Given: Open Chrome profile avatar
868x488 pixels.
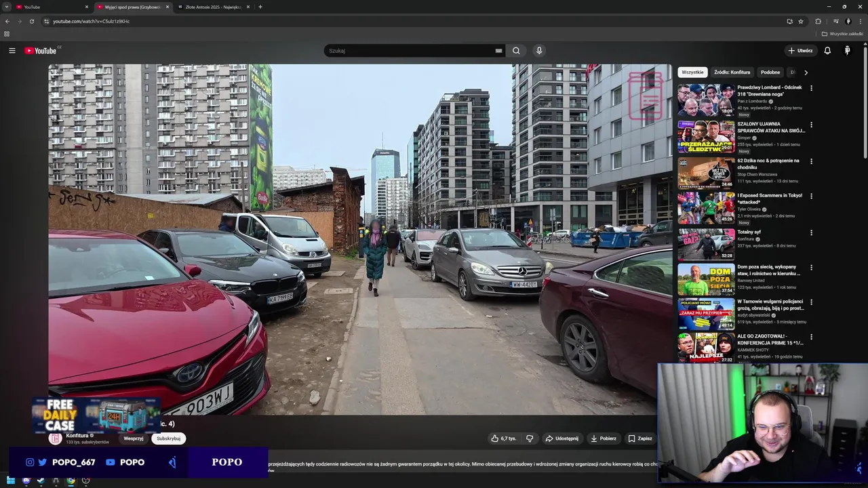Looking at the screenshot, I should coord(848,21).
